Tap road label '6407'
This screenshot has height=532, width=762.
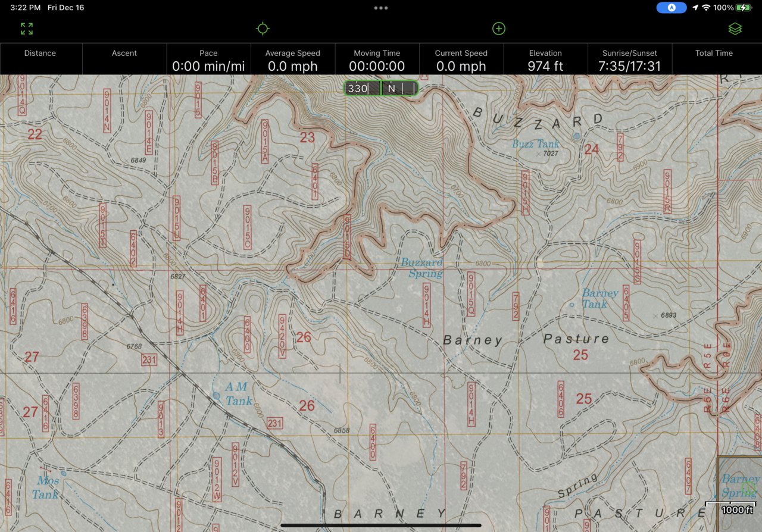tap(688, 476)
